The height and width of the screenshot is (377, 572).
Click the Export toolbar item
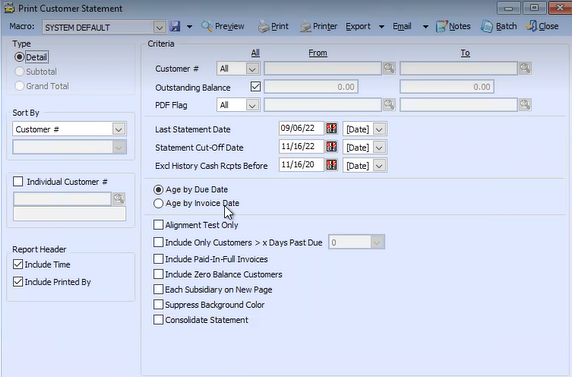(x=358, y=26)
